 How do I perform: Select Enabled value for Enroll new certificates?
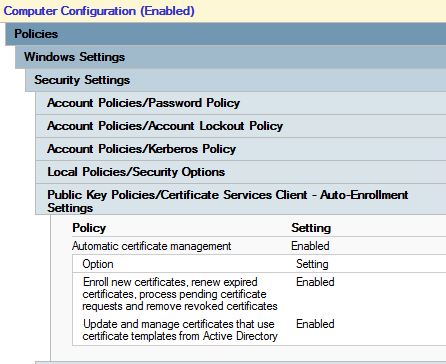pyautogui.click(x=315, y=282)
